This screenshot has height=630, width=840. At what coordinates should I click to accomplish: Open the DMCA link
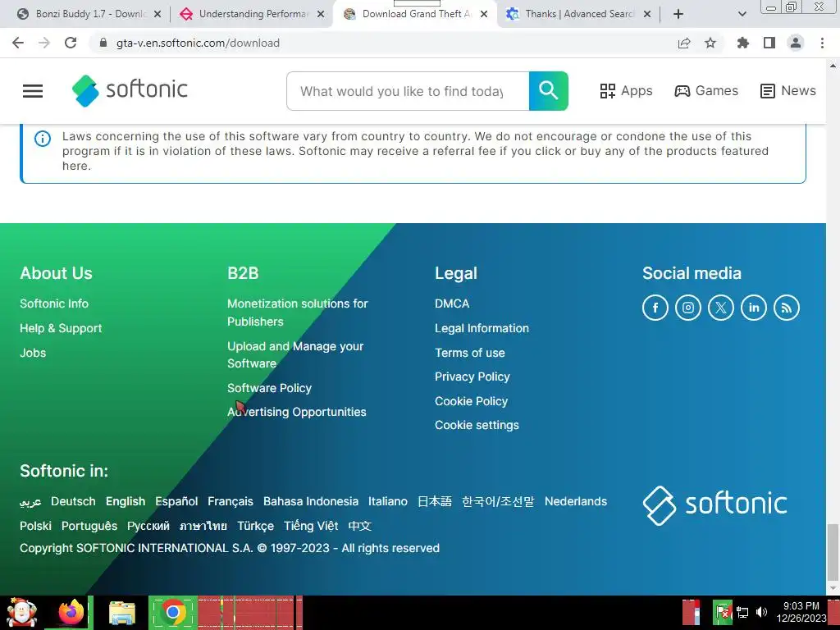(x=452, y=304)
